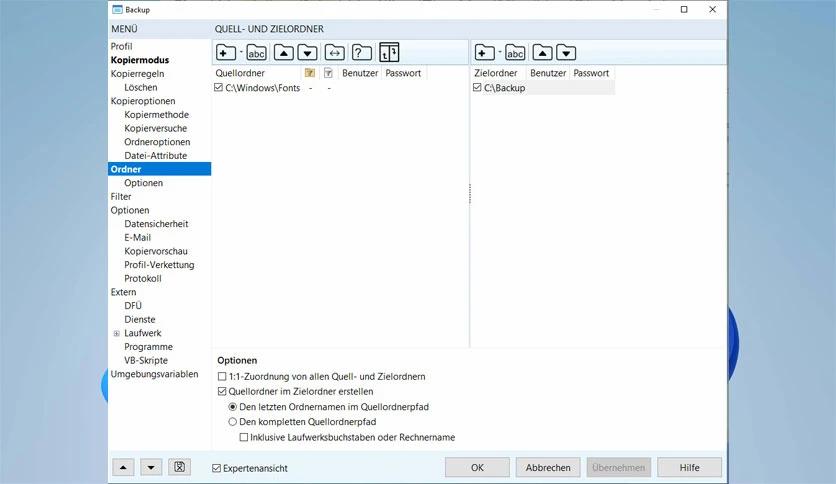Click the Quellordner column header
836x484 pixels.
click(x=257, y=73)
